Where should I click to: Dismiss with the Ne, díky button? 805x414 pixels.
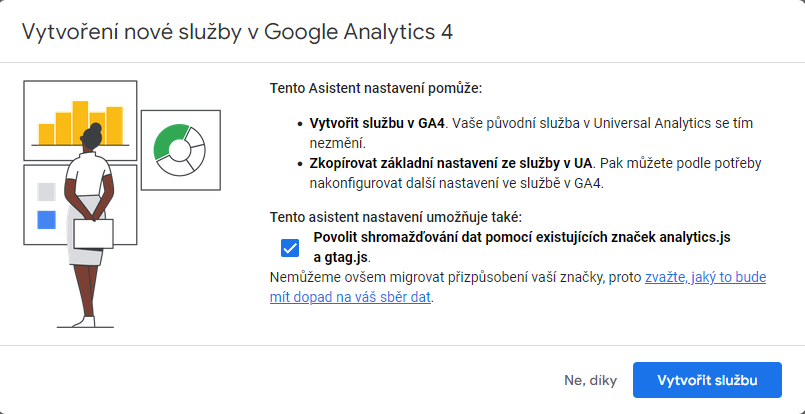coord(590,381)
